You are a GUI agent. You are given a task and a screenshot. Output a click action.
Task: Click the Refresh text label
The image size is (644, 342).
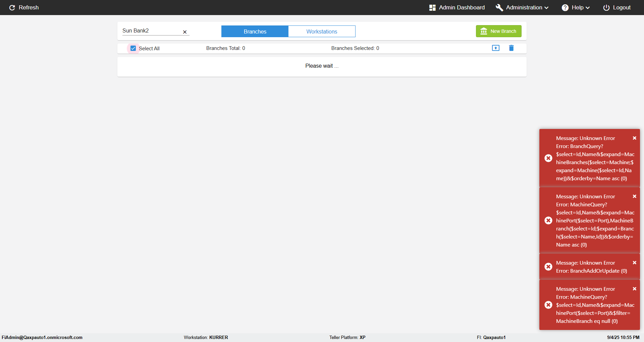(x=29, y=7)
